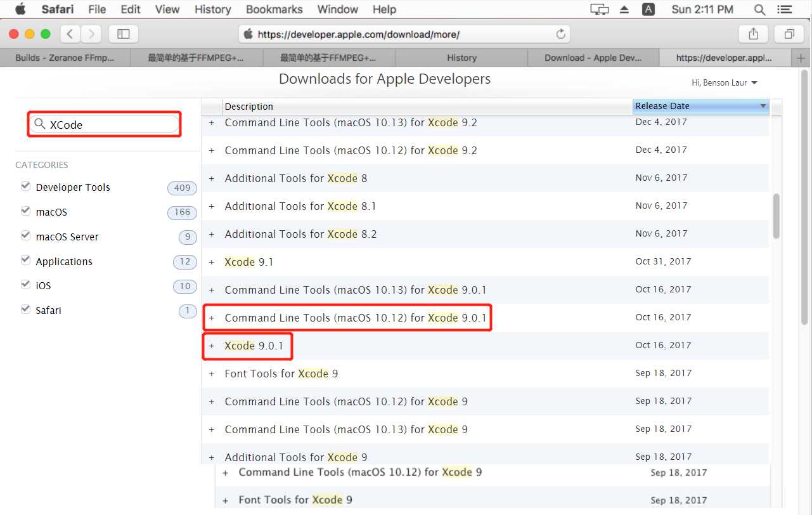
Task: Click the Safari back arrow button
Action: pyautogui.click(x=70, y=34)
